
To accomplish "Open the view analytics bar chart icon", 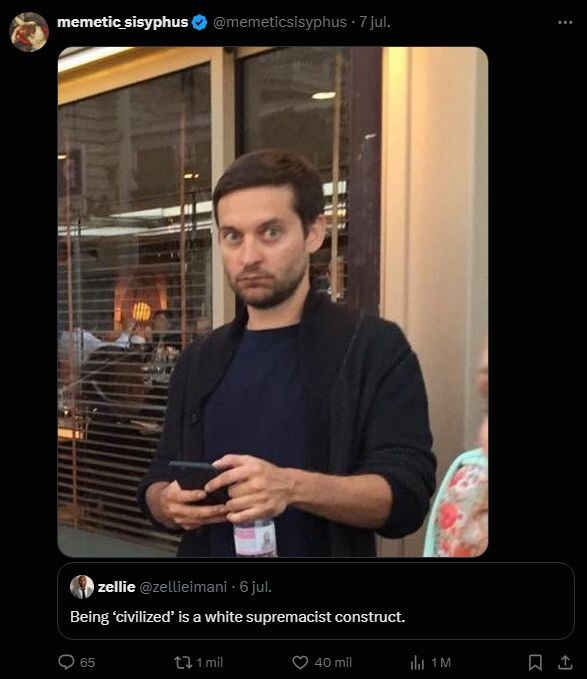I will (x=417, y=662).
